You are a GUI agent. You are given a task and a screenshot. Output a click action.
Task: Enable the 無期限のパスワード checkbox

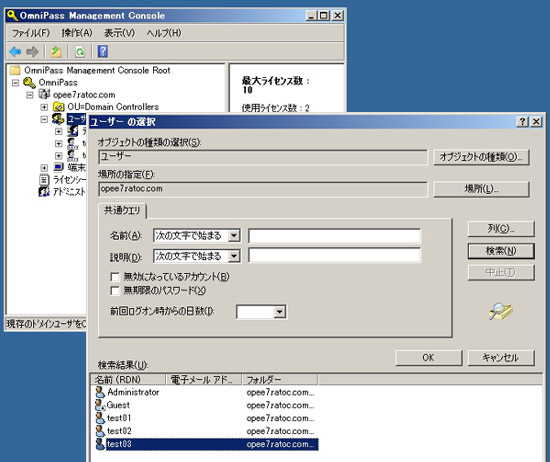115,290
